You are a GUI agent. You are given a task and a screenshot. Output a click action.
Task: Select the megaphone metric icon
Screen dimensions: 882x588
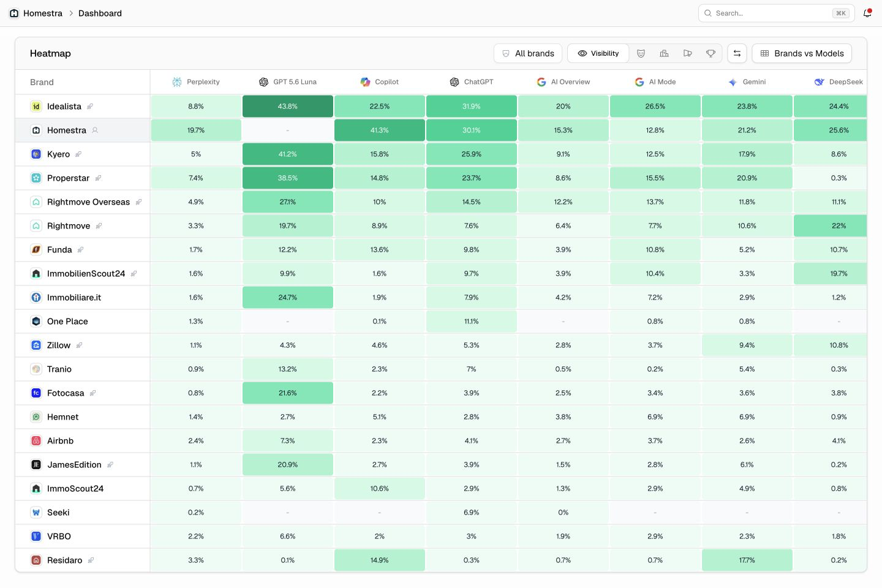[x=687, y=53]
